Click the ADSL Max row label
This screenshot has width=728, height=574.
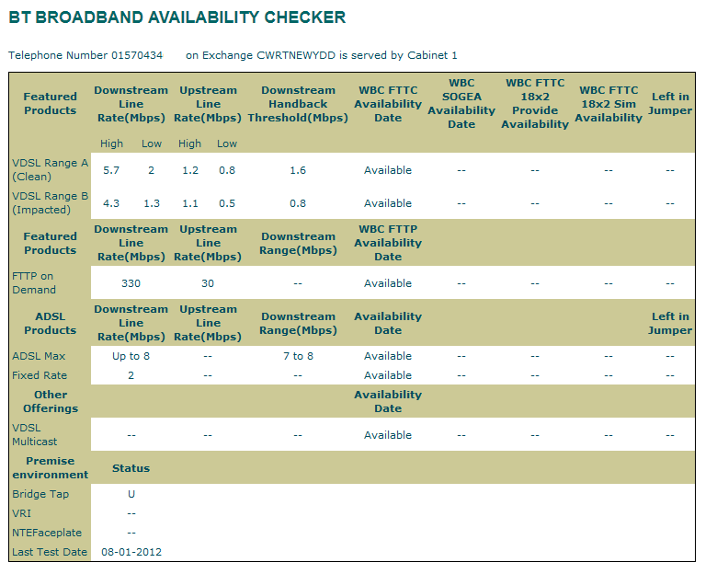39,356
